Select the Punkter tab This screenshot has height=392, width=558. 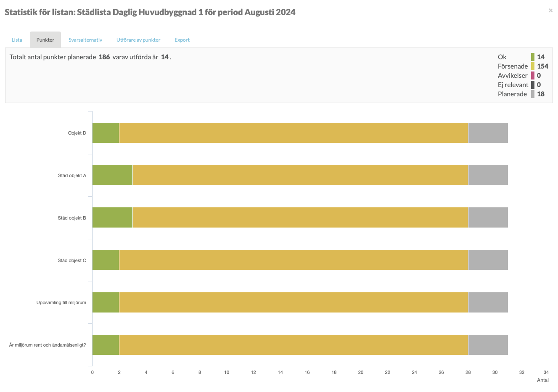tap(45, 40)
